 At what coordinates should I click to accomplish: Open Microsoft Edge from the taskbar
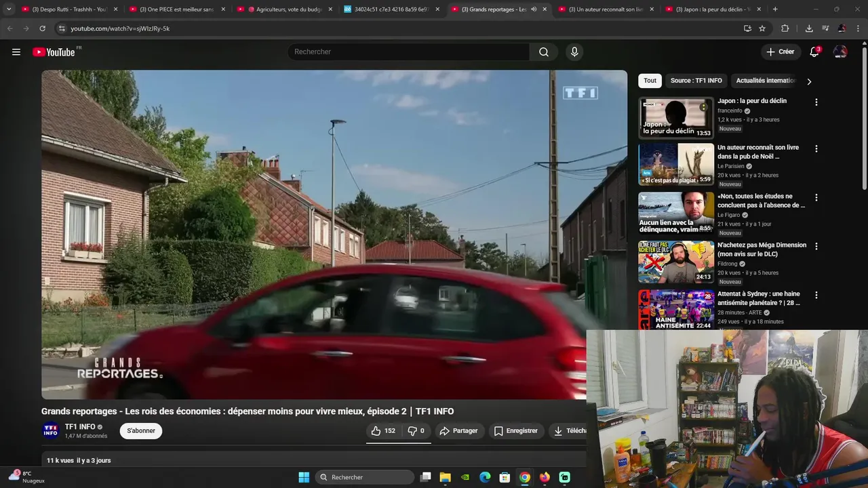485,477
